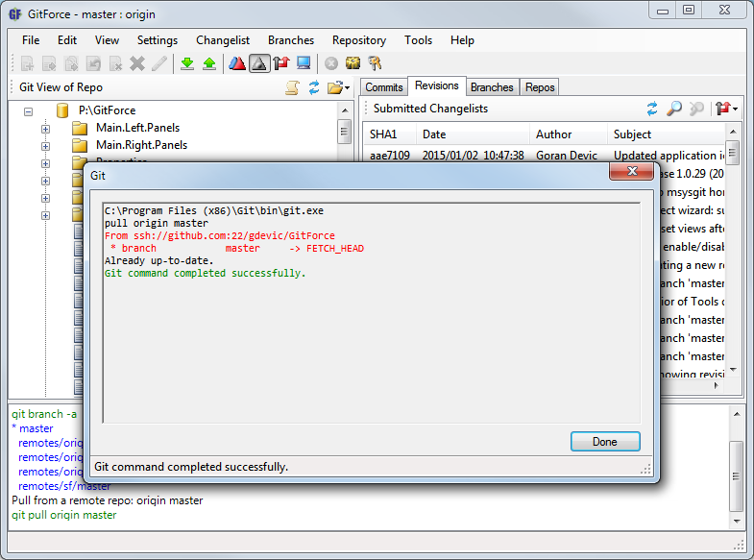The height and width of the screenshot is (560, 754).
Task: Click the GitForce application icon in the title bar
Action: pyautogui.click(x=15, y=14)
